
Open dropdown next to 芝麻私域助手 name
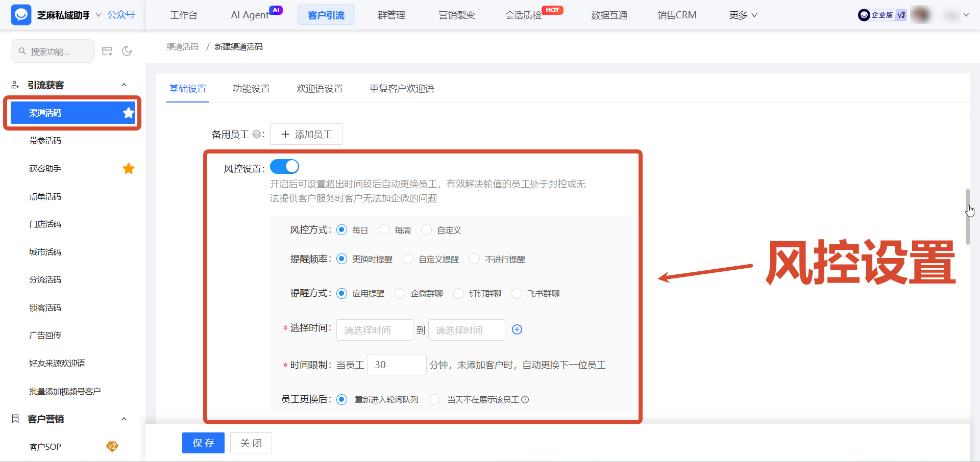tap(99, 15)
